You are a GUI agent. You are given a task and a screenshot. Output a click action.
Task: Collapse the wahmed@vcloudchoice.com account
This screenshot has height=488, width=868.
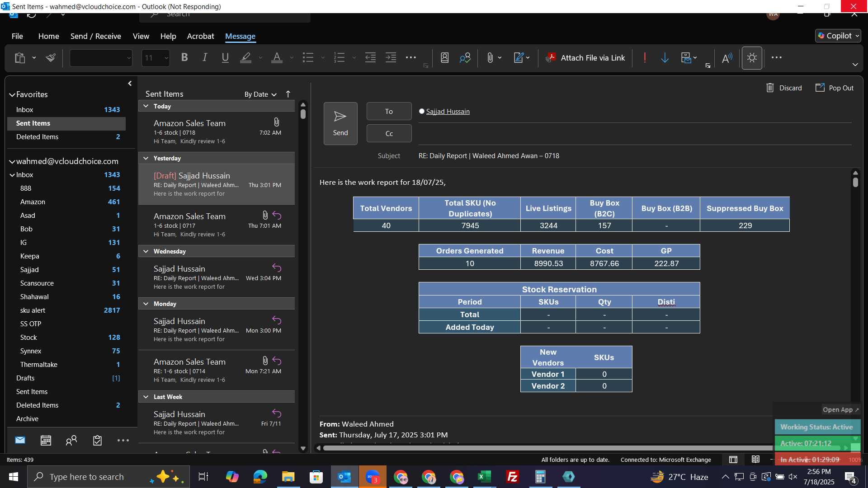tap(12, 161)
